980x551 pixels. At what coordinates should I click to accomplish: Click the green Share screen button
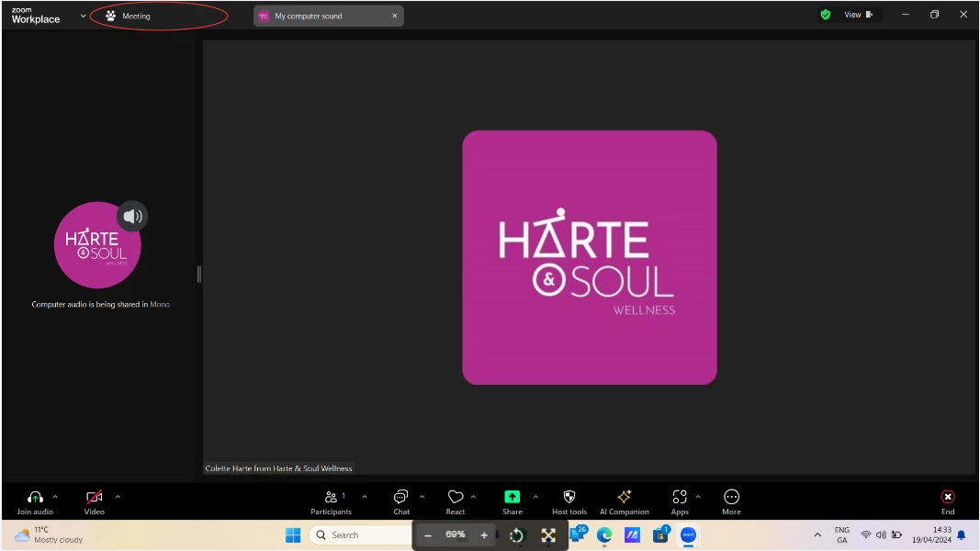pyautogui.click(x=512, y=497)
